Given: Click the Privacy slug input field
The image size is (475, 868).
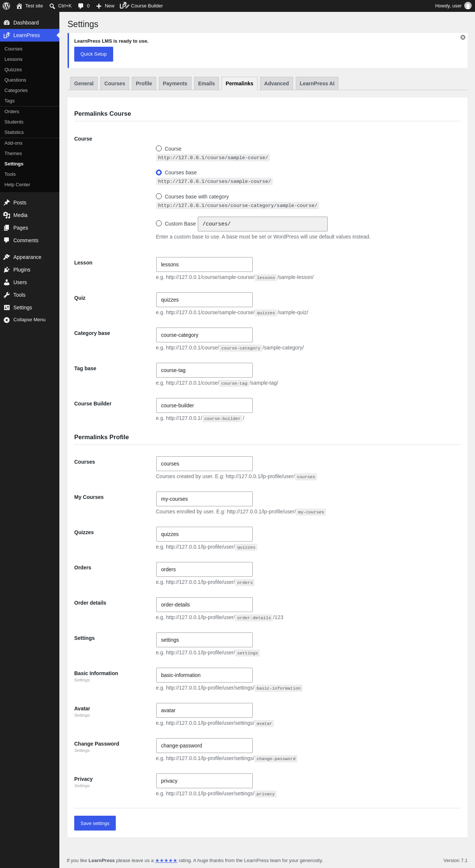Looking at the screenshot, I should (204, 781).
